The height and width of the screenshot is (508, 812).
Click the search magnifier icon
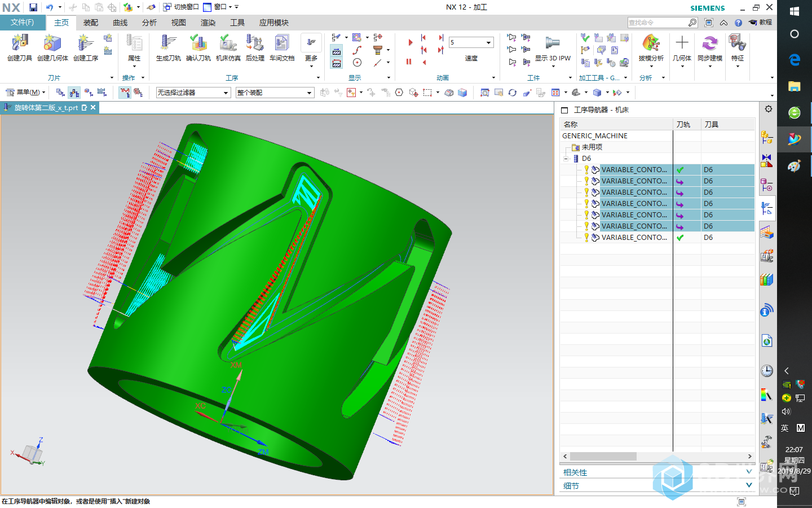[x=692, y=23]
